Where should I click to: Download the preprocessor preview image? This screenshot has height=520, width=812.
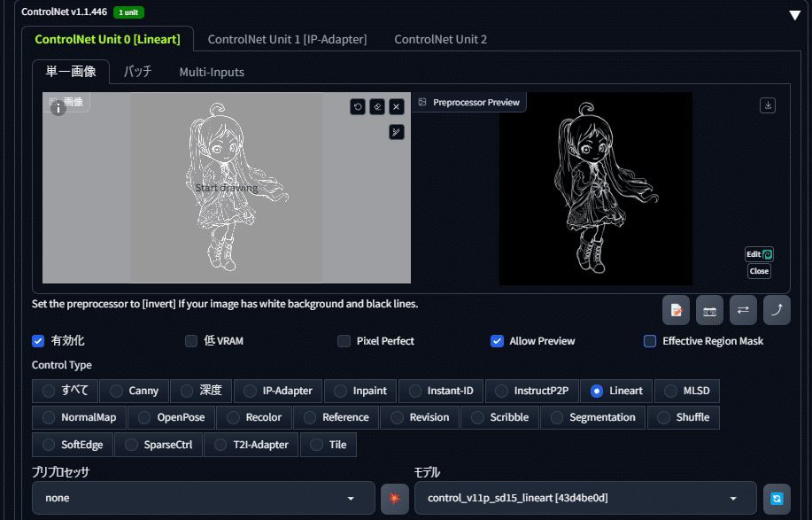[x=768, y=105]
